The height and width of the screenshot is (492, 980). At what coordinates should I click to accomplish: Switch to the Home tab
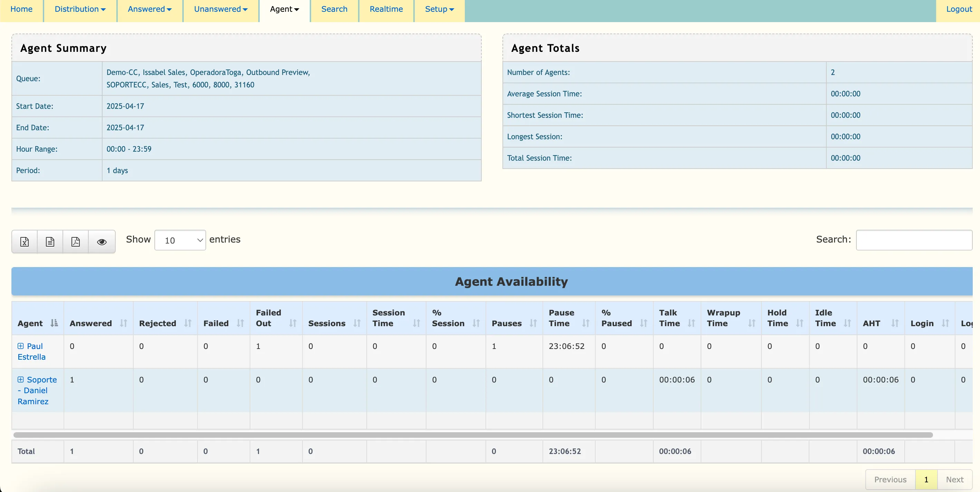coord(21,9)
